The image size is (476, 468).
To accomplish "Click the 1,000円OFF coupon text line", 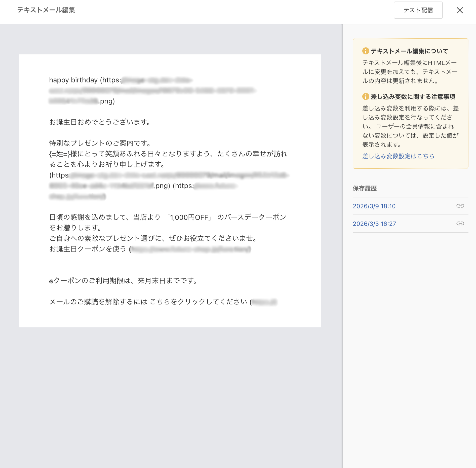I will [x=190, y=217].
